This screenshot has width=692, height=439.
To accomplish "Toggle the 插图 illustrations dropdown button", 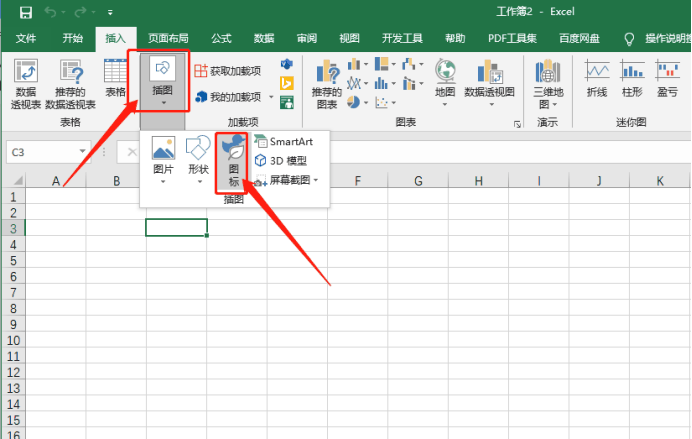I will 162,82.
